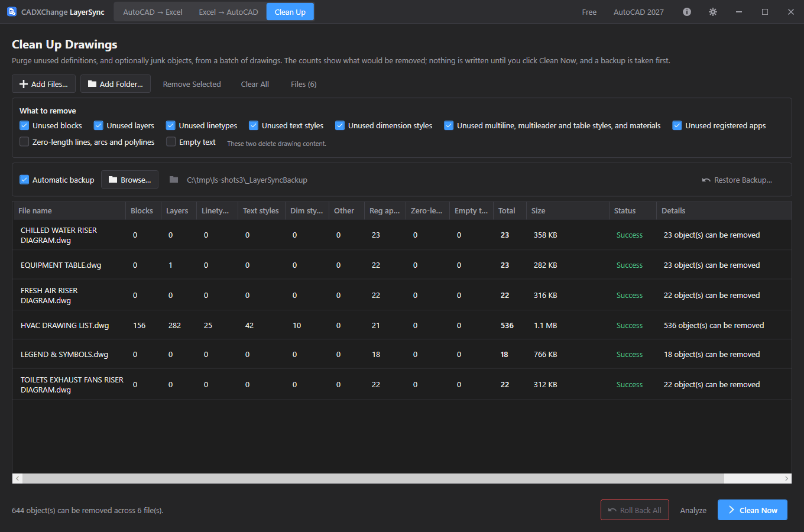Click Success status of LEGEND & SYMBOLS row
Viewport: 804px width, 532px height.
click(x=629, y=354)
